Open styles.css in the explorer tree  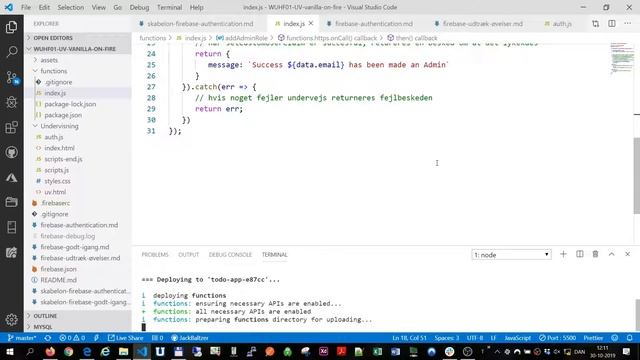tap(57, 181)
